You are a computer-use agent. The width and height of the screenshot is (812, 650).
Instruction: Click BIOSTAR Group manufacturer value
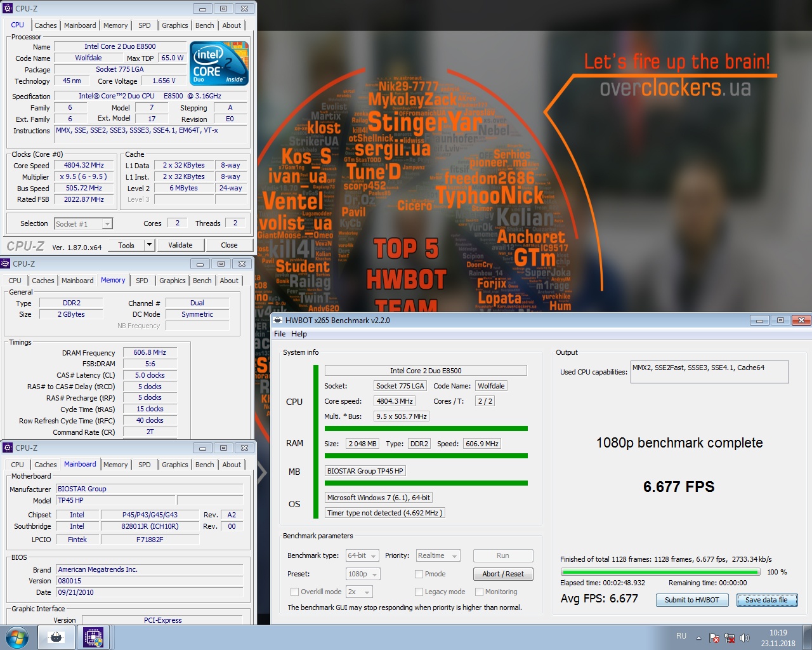pyautogui.click(x=150, y=489)
